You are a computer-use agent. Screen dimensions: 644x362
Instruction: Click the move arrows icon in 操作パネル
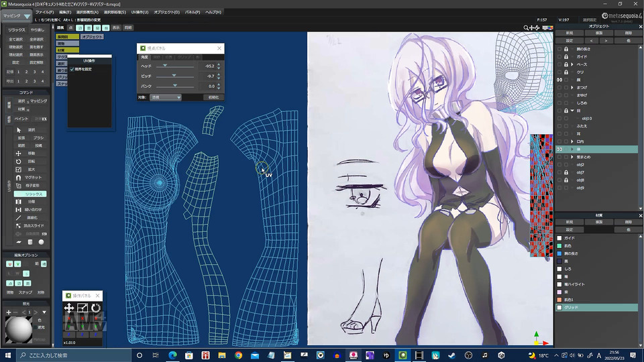click(68, 308)
